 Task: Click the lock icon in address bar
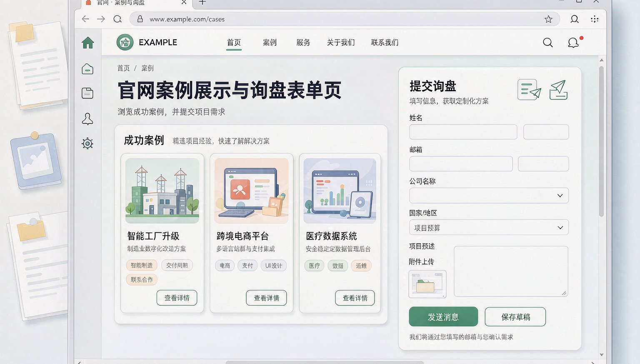pyautogui.click(x=140, y=19)
